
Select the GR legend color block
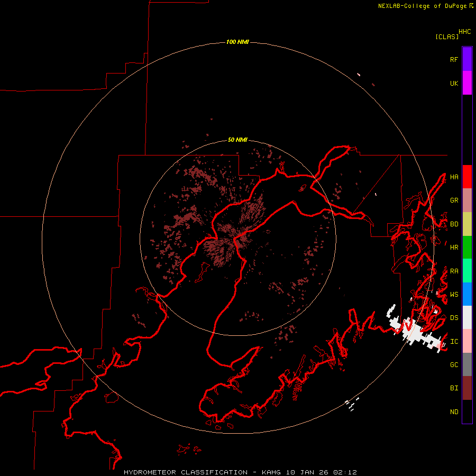click(x=467, y=200)
